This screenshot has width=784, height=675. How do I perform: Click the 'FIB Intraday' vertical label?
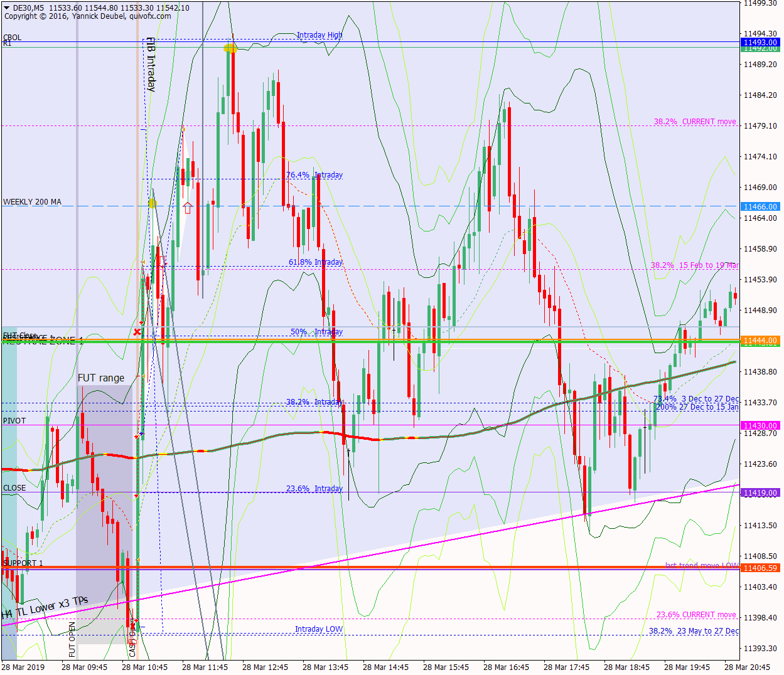[151, 65]
